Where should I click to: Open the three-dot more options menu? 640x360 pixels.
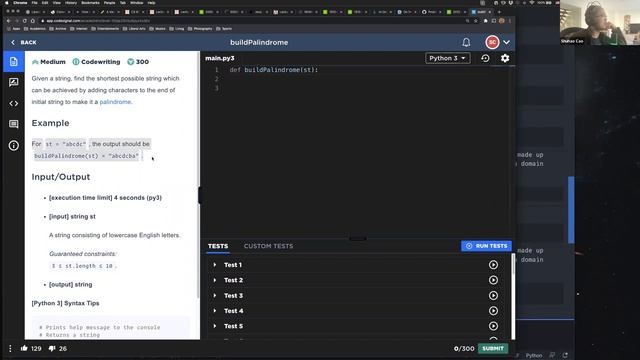pyautogui.click(x=10, y=349)
